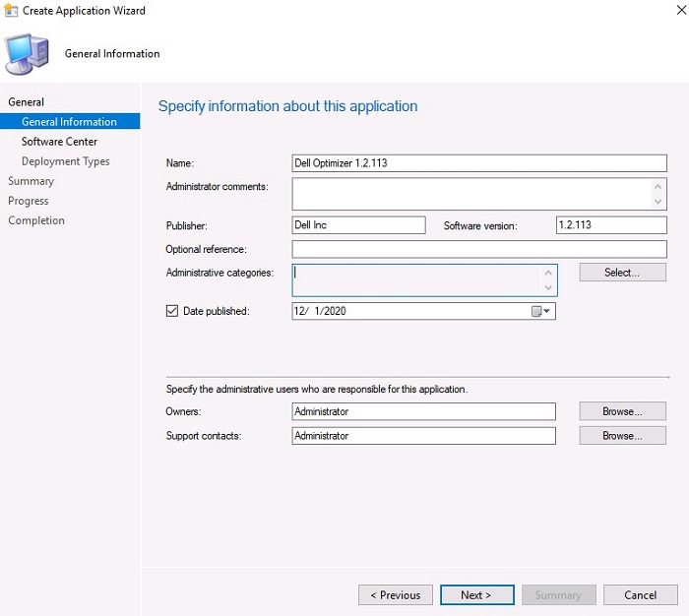Viewport: 689px width, 616px height.
Task: Click the down arrow in Administrative categories
Action: pyautogui.click(x=548, y=287)
